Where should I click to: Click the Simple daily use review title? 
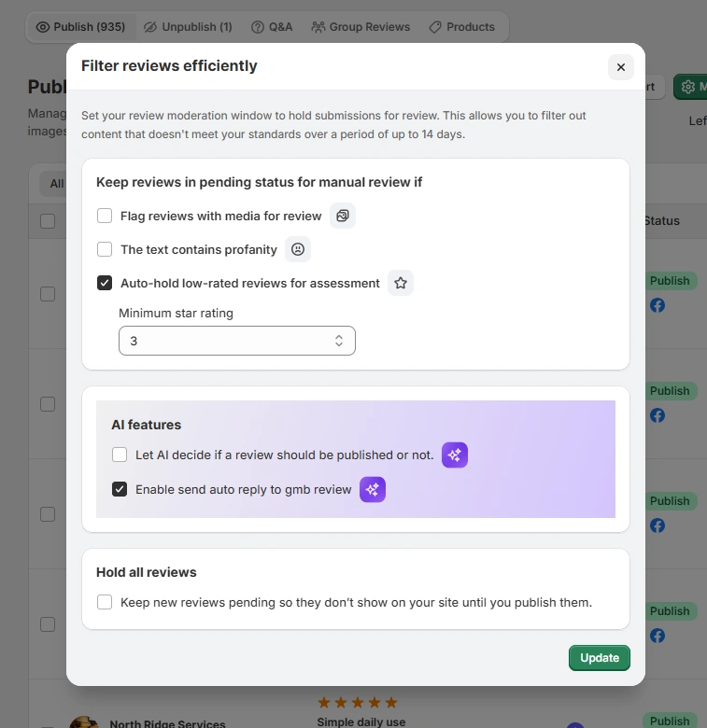[361, 722]
